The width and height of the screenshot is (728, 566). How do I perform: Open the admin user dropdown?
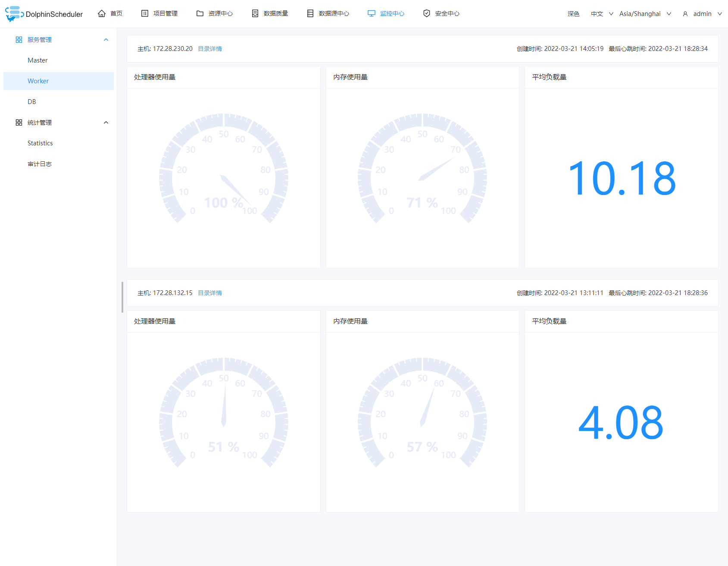pos(702,14)
